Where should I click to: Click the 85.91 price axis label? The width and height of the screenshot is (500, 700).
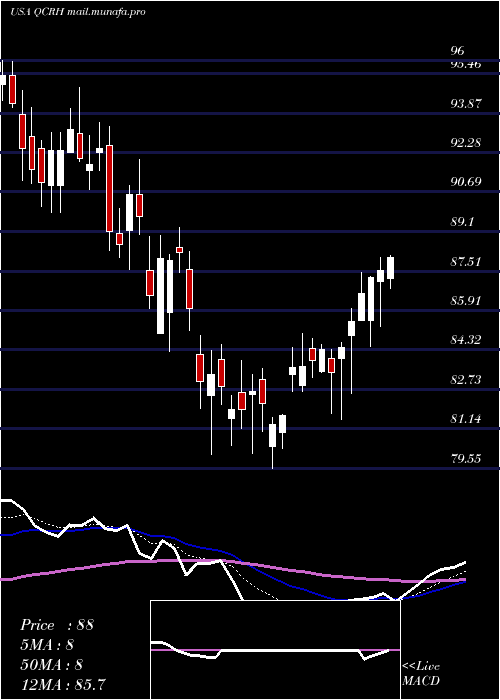point(466,300)
